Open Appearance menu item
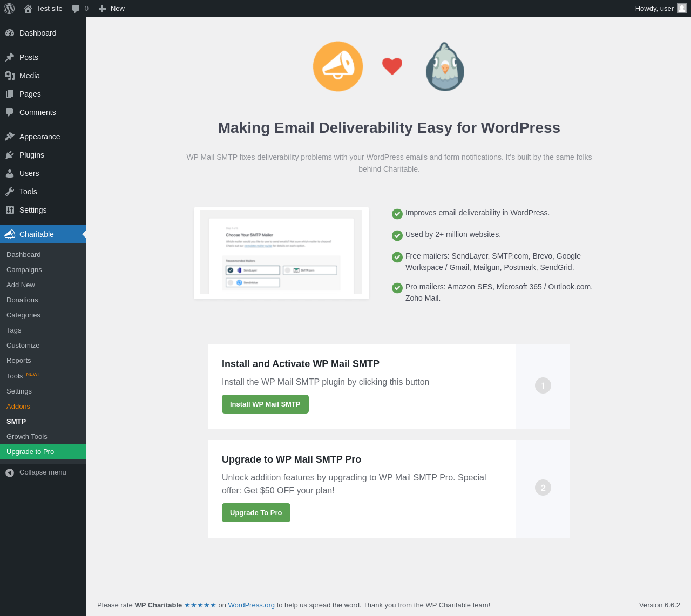 pos(43,137)
